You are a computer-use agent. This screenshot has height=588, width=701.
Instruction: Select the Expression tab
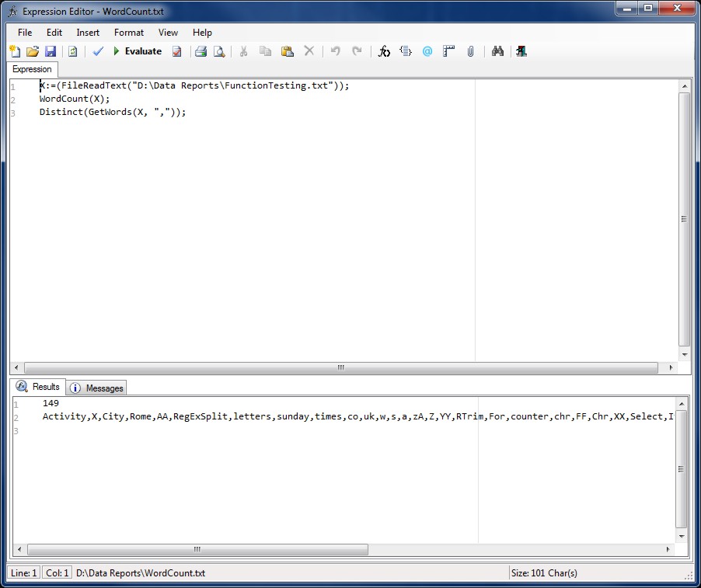click(33, 69)
